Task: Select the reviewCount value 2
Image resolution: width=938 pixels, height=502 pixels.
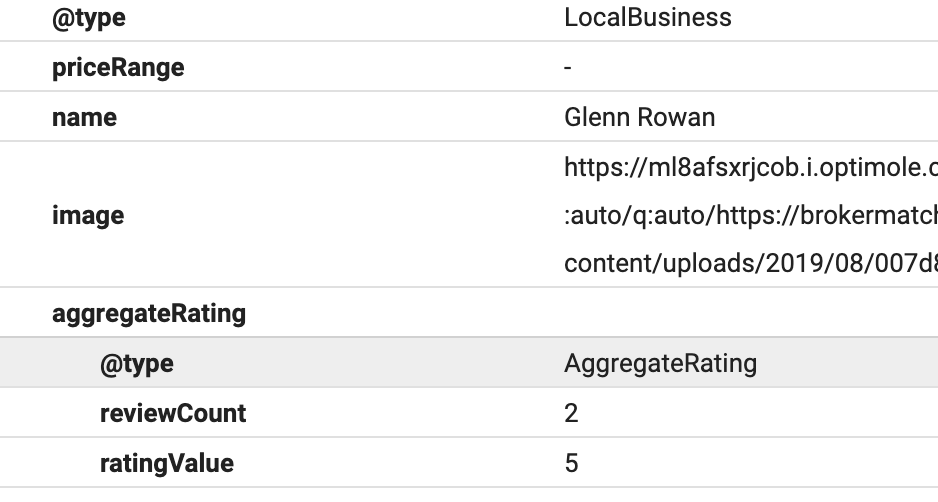Action: (x=571, y=413)
